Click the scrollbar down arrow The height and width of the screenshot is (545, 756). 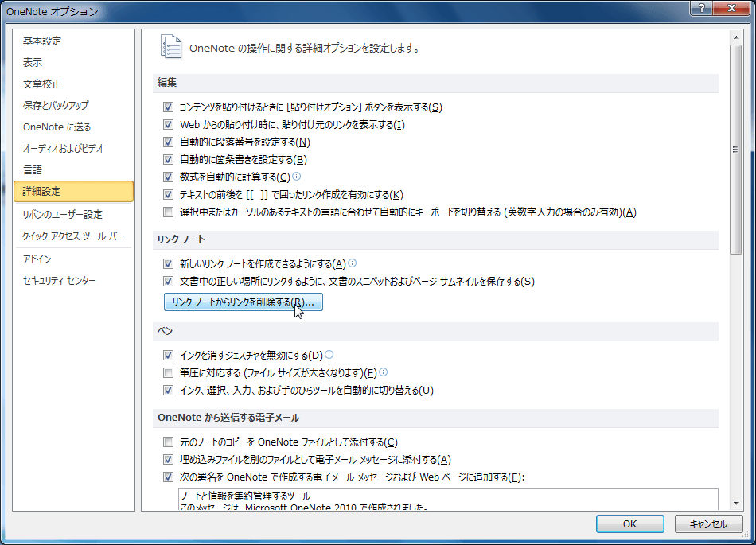(736, 503)
